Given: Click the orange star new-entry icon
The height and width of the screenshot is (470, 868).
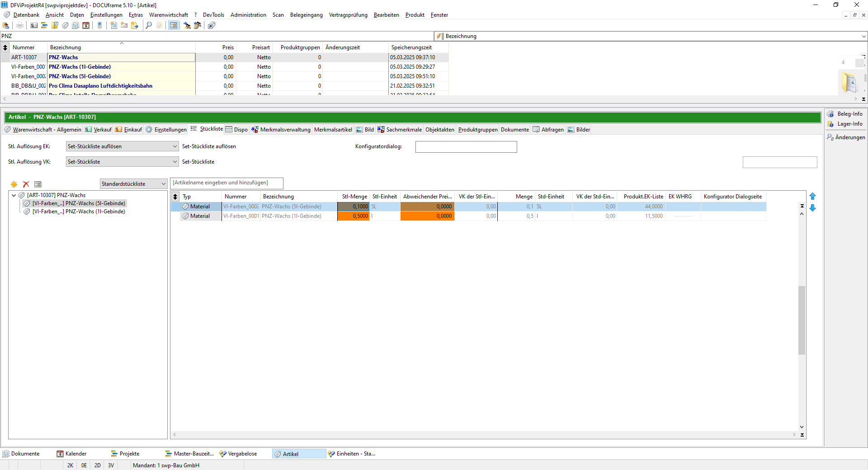Looking at the screenshot, I should (x=14, y=184).
